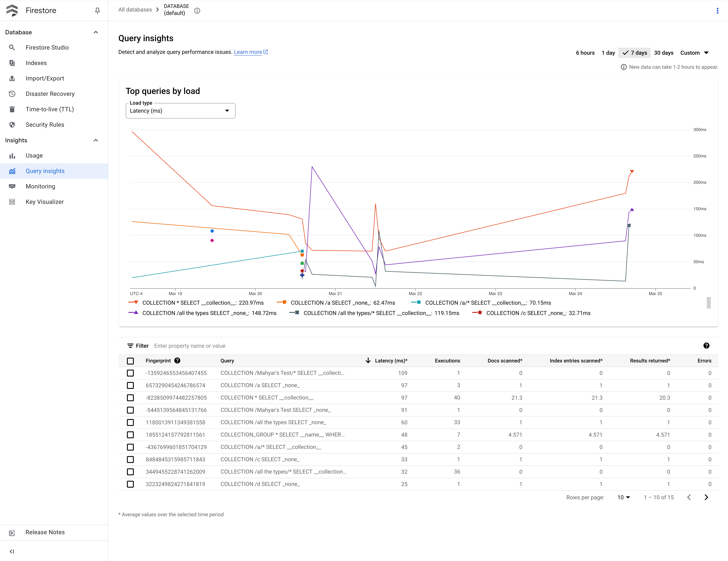Click the filter property input field
Viewport: 728px width, 561px height.
click(190, 345)
